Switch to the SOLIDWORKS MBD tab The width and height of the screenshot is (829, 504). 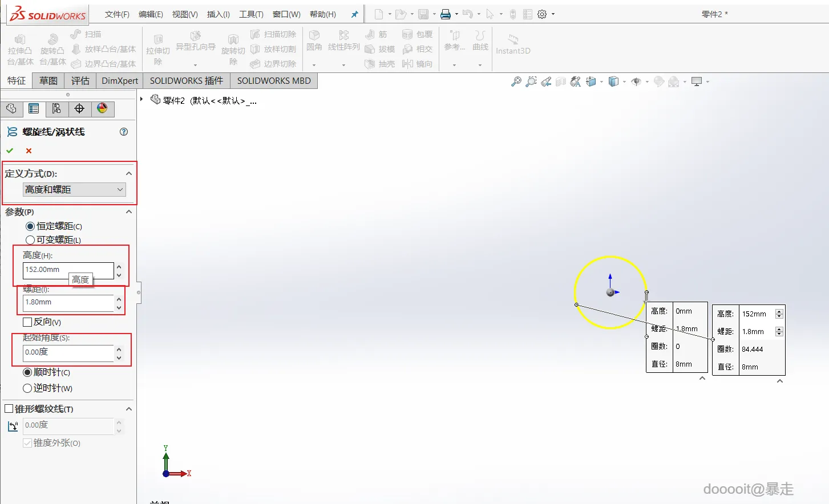click(274, 81)
